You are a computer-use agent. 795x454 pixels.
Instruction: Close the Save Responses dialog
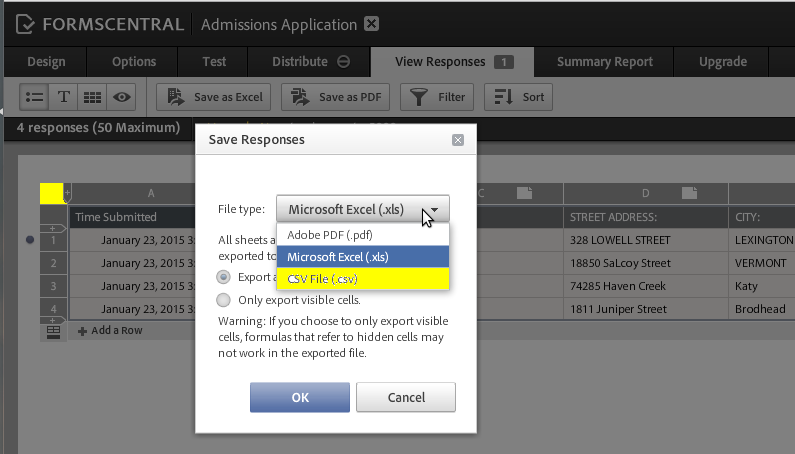pos(458,140)
